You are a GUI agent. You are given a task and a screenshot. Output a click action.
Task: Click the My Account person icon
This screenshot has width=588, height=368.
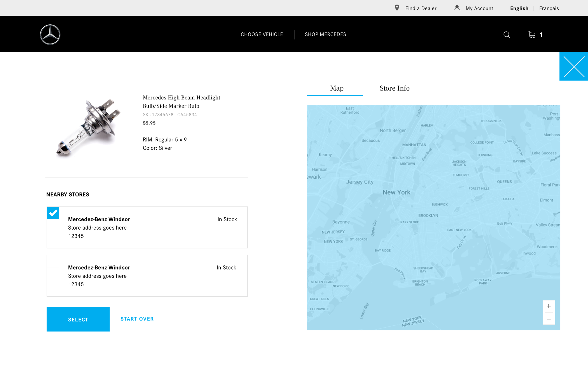pyautogui.click(x=457, y=8)
